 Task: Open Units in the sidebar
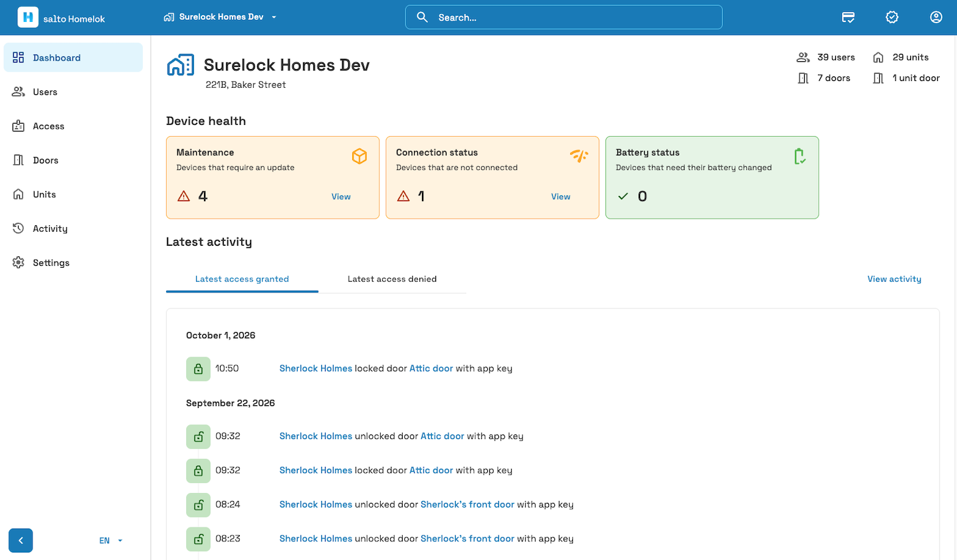73,195
